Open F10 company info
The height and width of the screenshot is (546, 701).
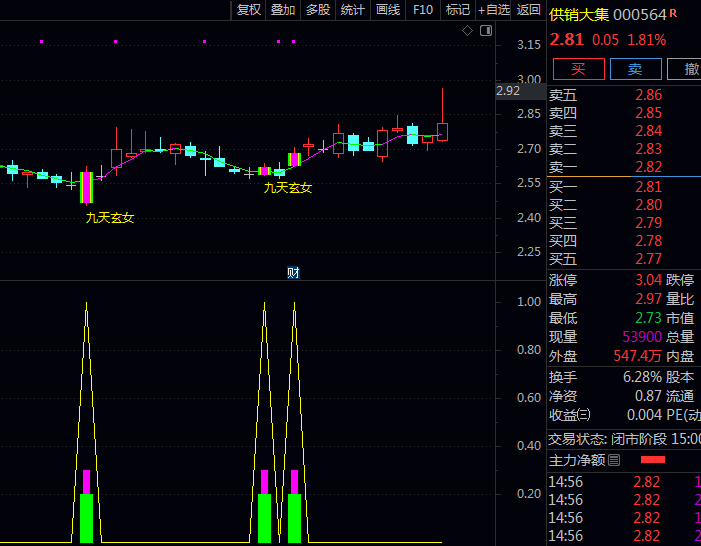(423, 10)
